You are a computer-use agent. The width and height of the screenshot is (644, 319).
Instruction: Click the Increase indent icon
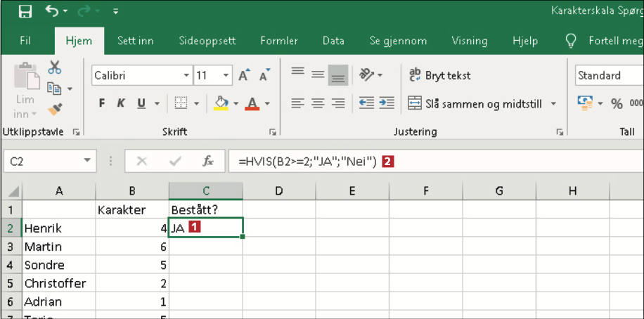pos(387,103)
